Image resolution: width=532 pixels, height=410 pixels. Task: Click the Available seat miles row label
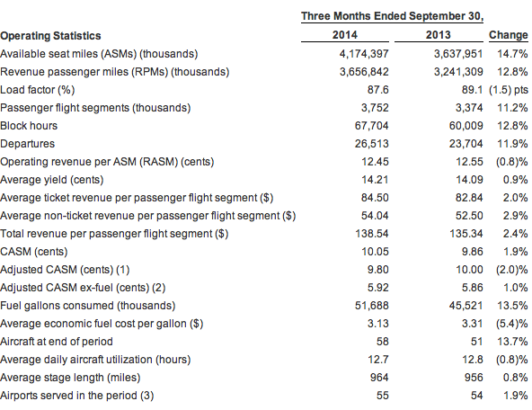[99, 54]
